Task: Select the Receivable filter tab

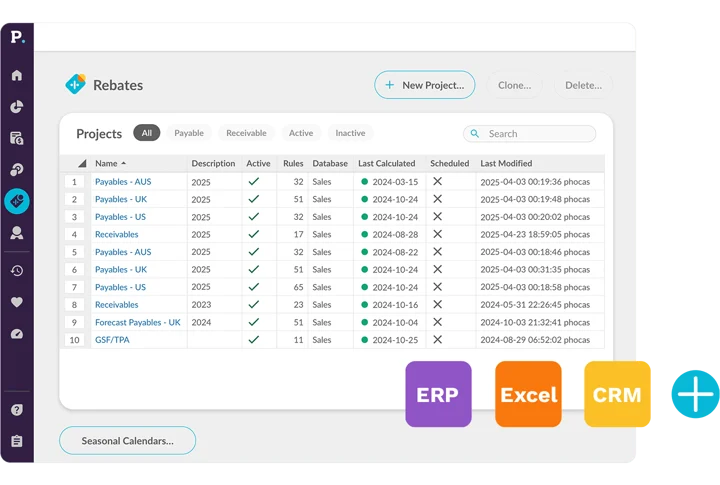Action: [x=246, y=133]
